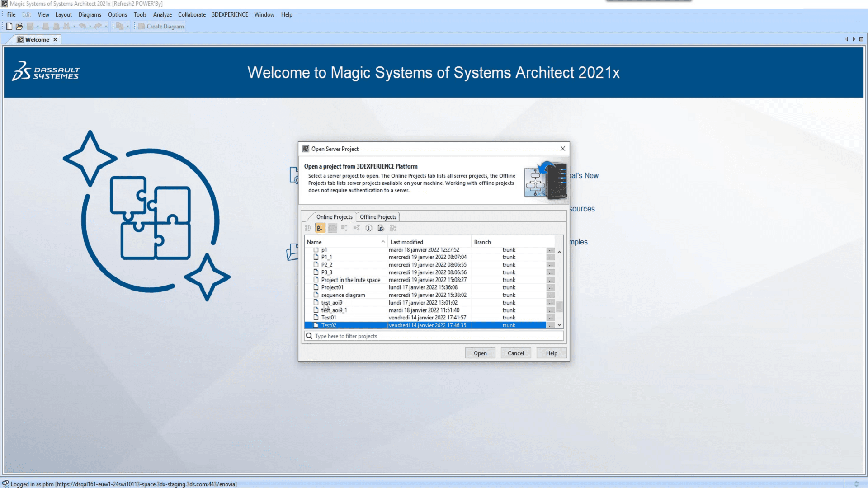
Task: Show project information via the info icon
Action: click(x=369, y=228)
